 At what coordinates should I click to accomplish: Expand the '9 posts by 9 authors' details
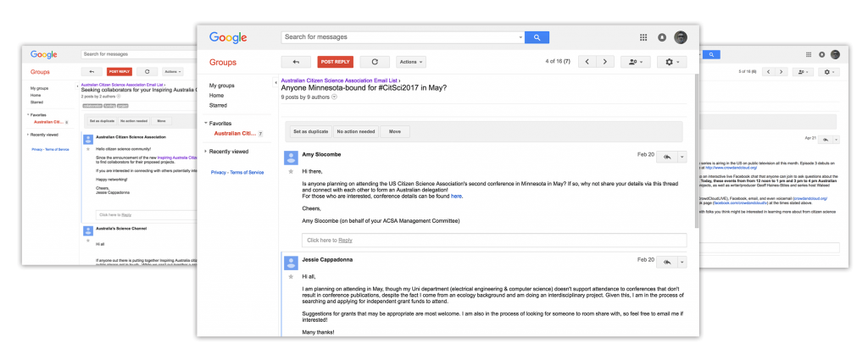334,97
